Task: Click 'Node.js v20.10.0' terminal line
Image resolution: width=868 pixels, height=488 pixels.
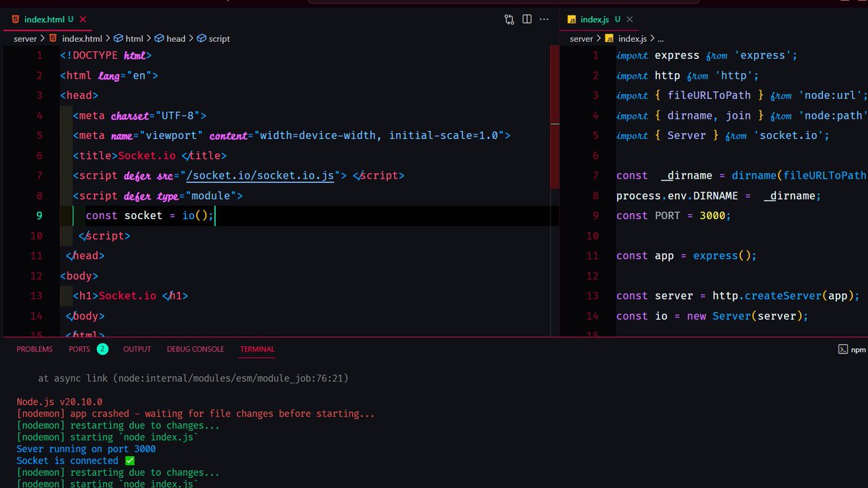Action: click(x=59, y=402)
